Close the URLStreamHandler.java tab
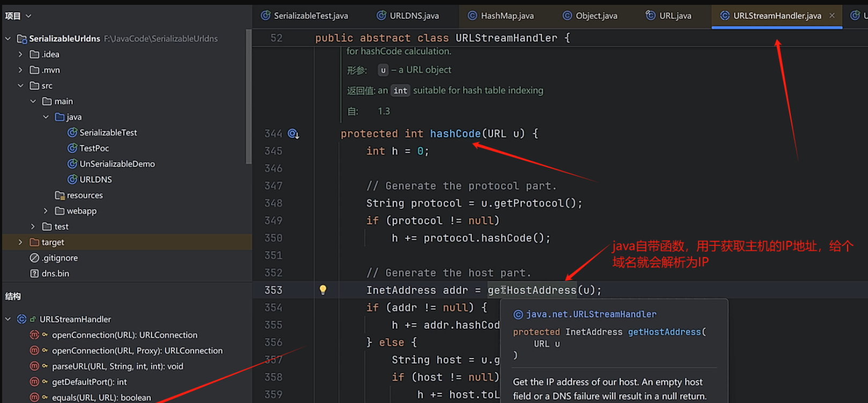868x403 pixels. [832, 16]
